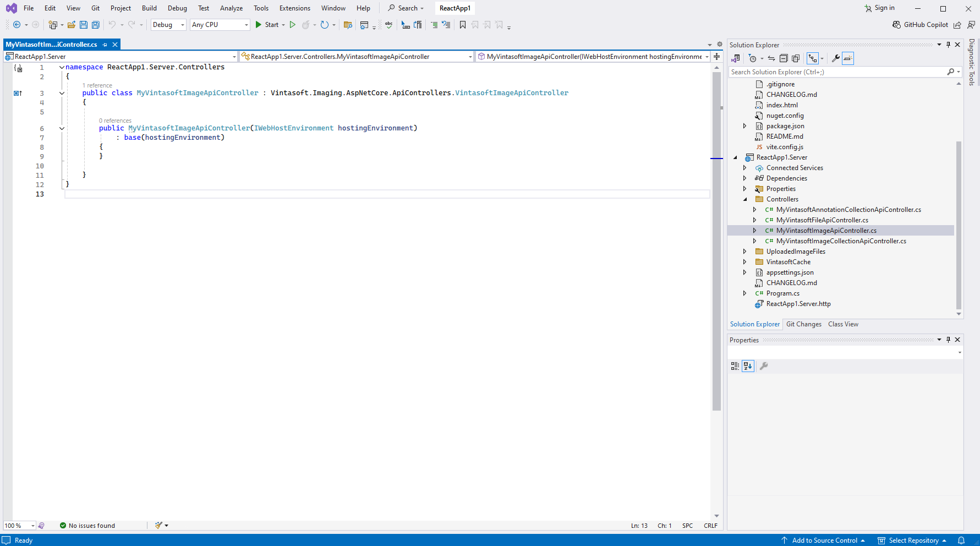Open the Any CPU platform dropdown

[220, 25]
